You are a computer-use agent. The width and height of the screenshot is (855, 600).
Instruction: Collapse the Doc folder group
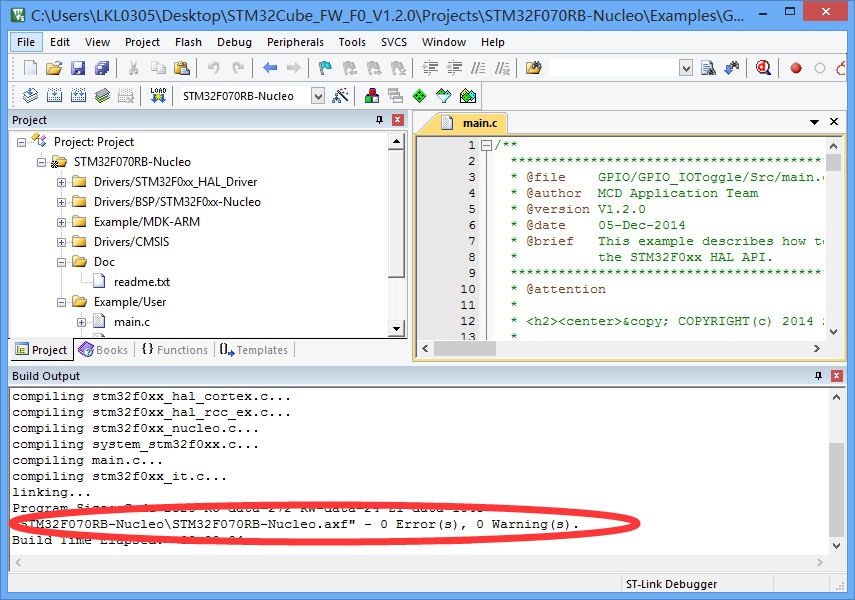(62, 262)
